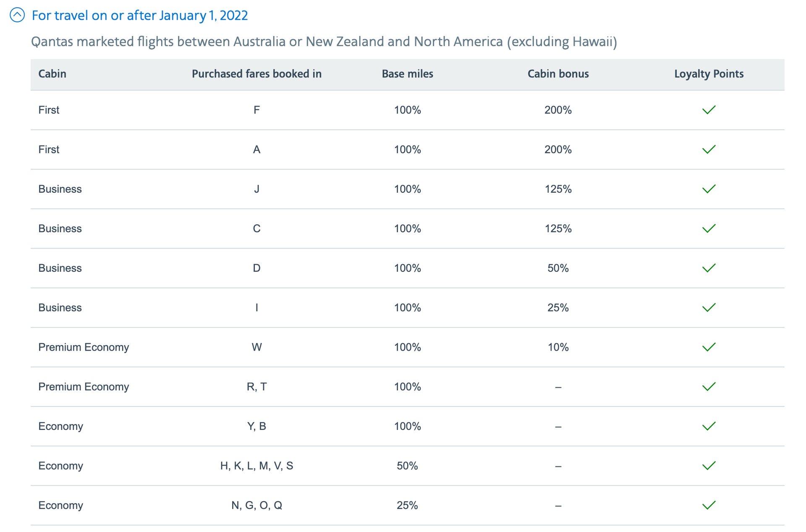Collapse the travel on or after January 2022 section

tap(17, 15)
